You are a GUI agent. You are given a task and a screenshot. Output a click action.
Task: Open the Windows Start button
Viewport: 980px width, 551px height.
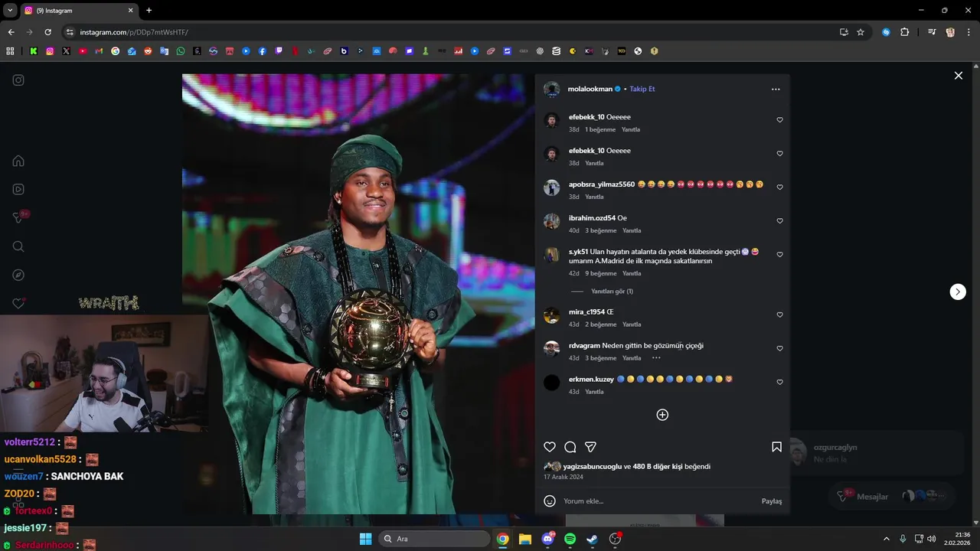point(365,539)
